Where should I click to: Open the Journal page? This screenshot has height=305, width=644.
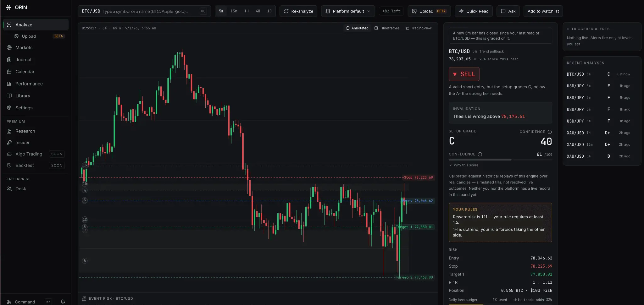point(36,60)
